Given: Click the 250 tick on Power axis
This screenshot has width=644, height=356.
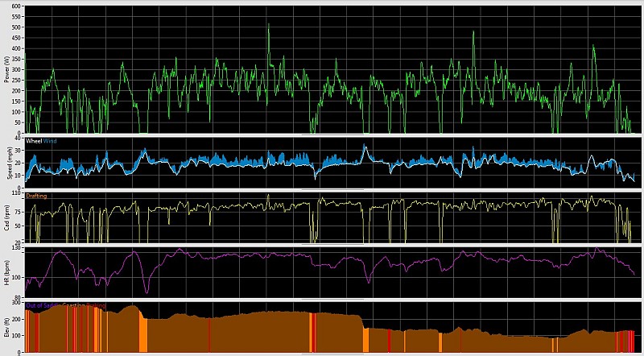Looking at the screenshot, I should coord(18,81).
